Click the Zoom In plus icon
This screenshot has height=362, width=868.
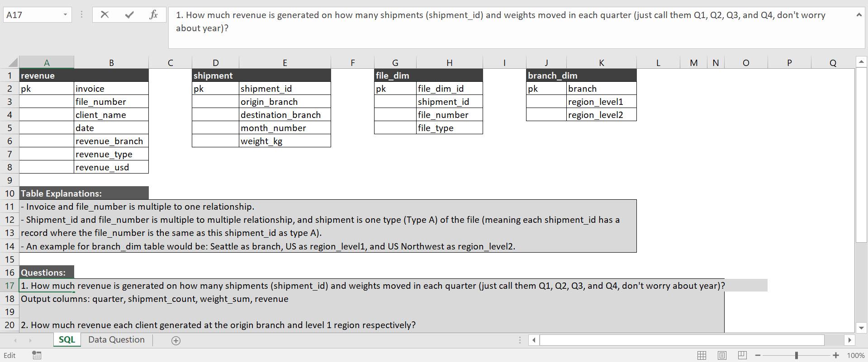pos(836,355)
